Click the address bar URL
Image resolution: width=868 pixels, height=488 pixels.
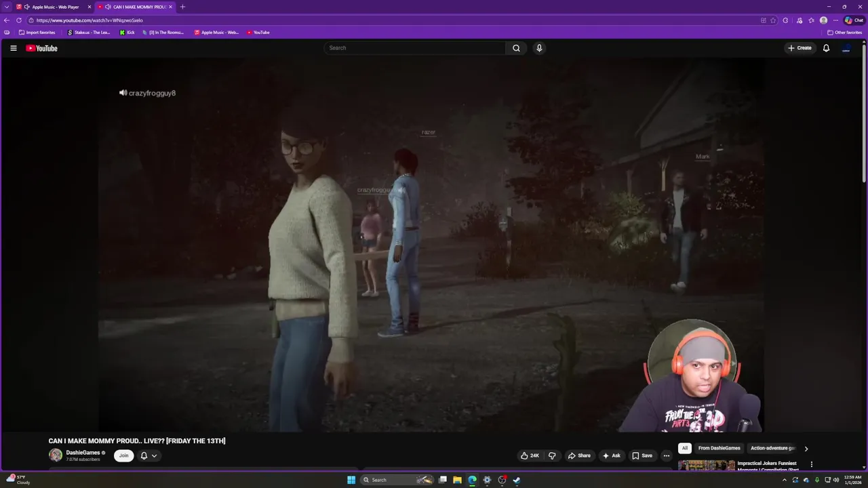tap(90, 20)
